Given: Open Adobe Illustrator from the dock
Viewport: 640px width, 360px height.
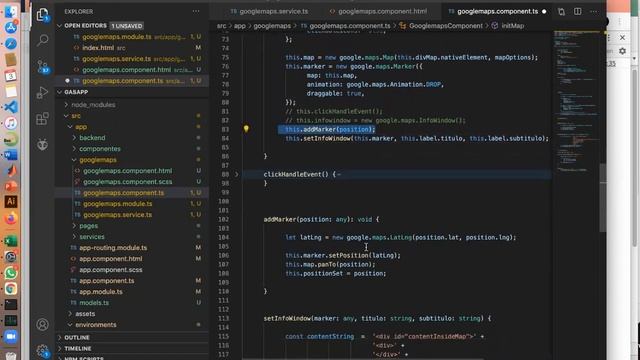Looking at the screenshot, I should (11, 202).
